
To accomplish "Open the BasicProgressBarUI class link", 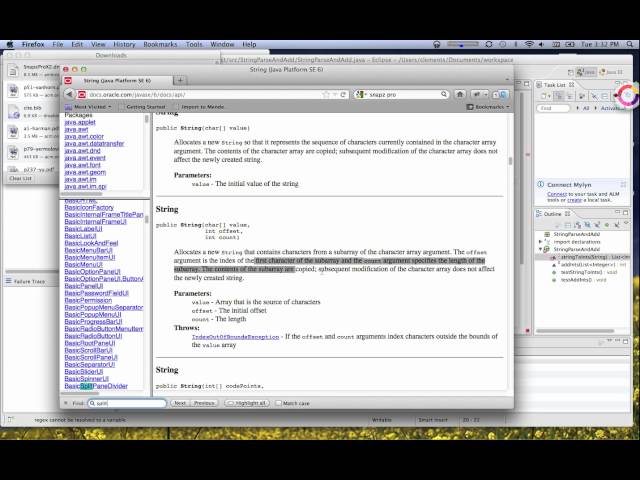I will click(93, 322).
